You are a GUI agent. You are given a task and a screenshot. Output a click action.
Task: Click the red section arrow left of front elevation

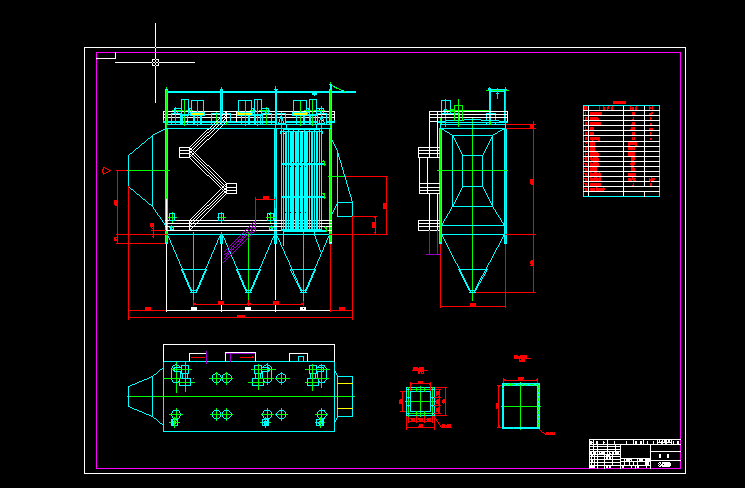[106, 171]
